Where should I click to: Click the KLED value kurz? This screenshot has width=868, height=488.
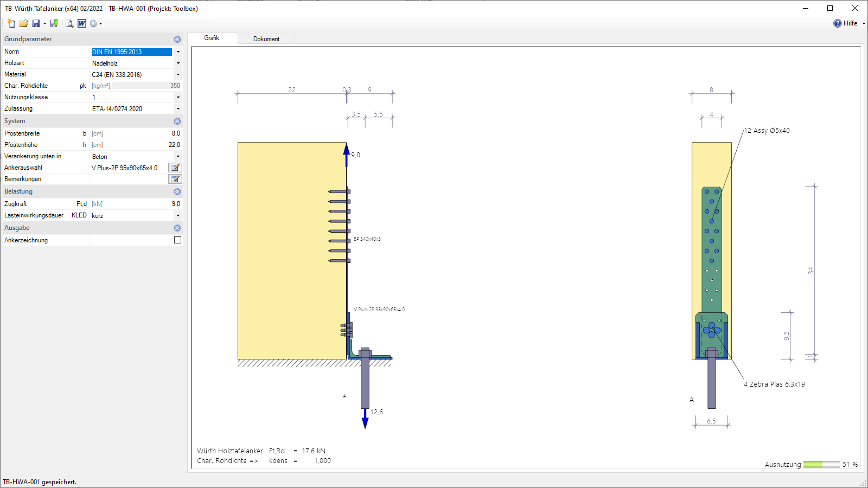97,216
